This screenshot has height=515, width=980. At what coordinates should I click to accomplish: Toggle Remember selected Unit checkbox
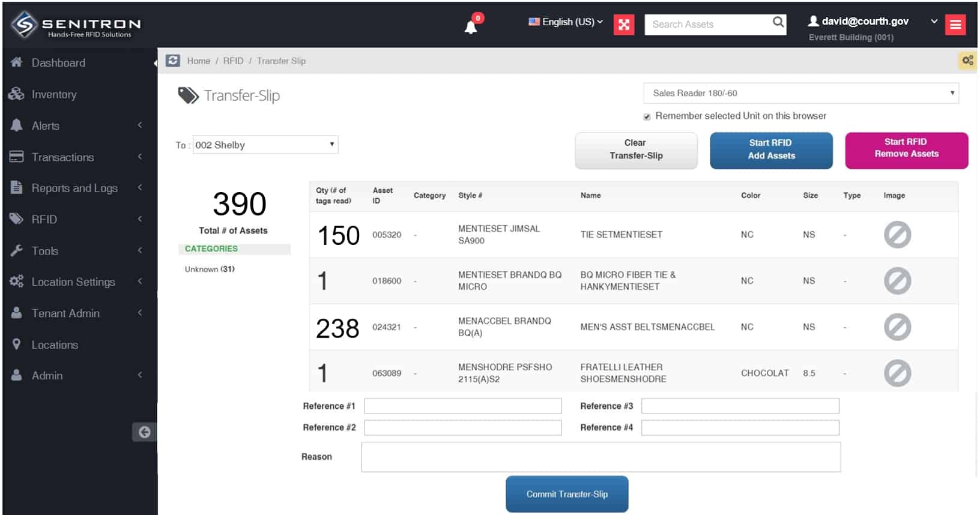[x=647, y=116]
